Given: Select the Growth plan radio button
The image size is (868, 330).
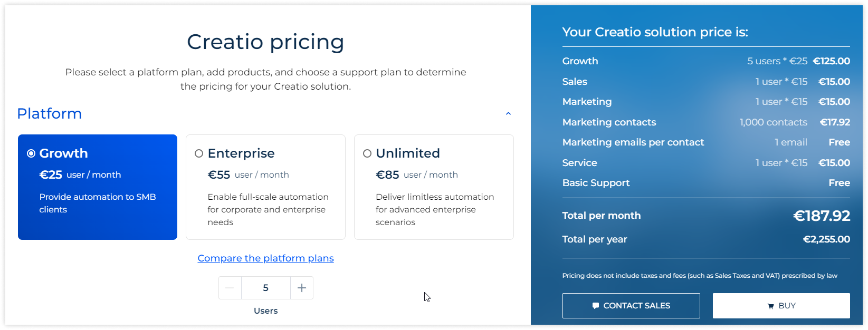Looking at the screenshot, I should [x=31, y=153].
